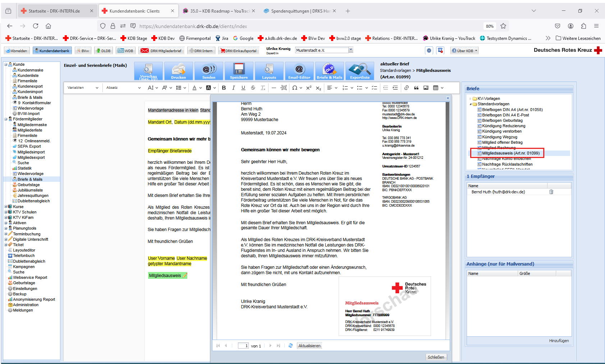Viewport: 605px width, 364px height.
Task: Close the preview popup with X
Action: 448,98
